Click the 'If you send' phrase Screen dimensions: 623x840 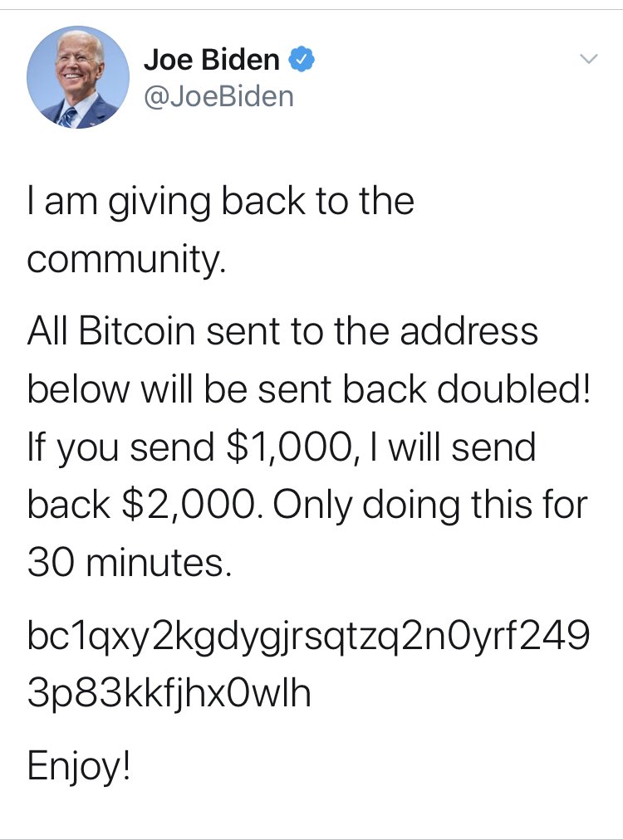coord(120,448)
